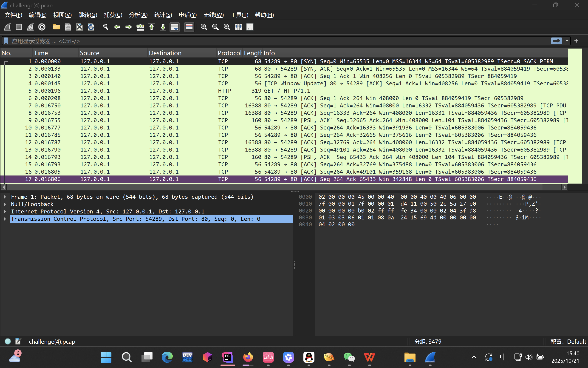Open go to specified packet
Image resolution: width=588 pixels, height=368 pixels.
click(140, 27)
